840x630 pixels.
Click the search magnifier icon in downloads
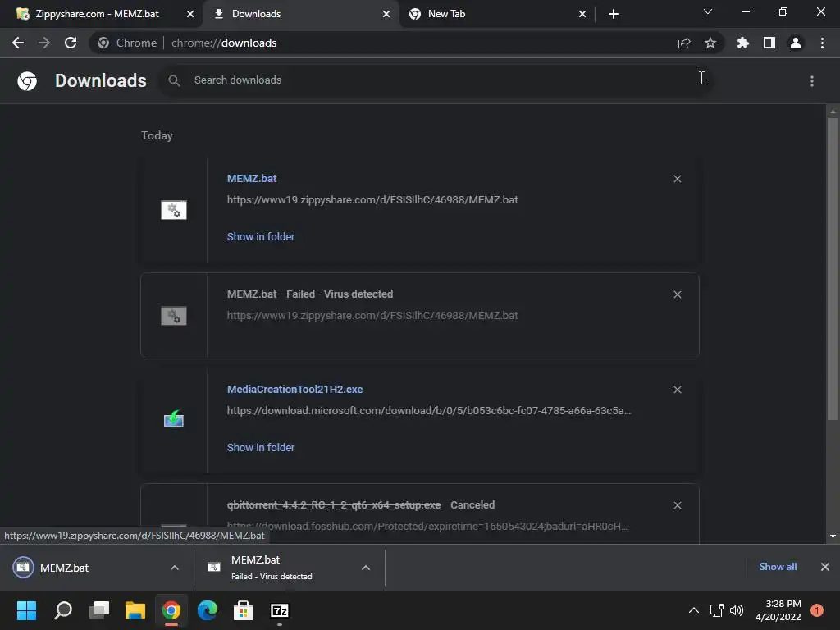pos(174,81)
